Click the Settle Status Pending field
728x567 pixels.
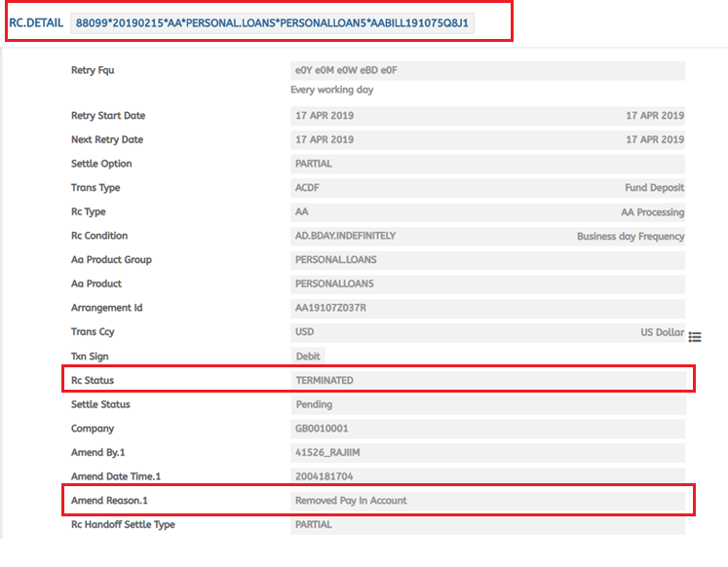[x=487, y=404]
